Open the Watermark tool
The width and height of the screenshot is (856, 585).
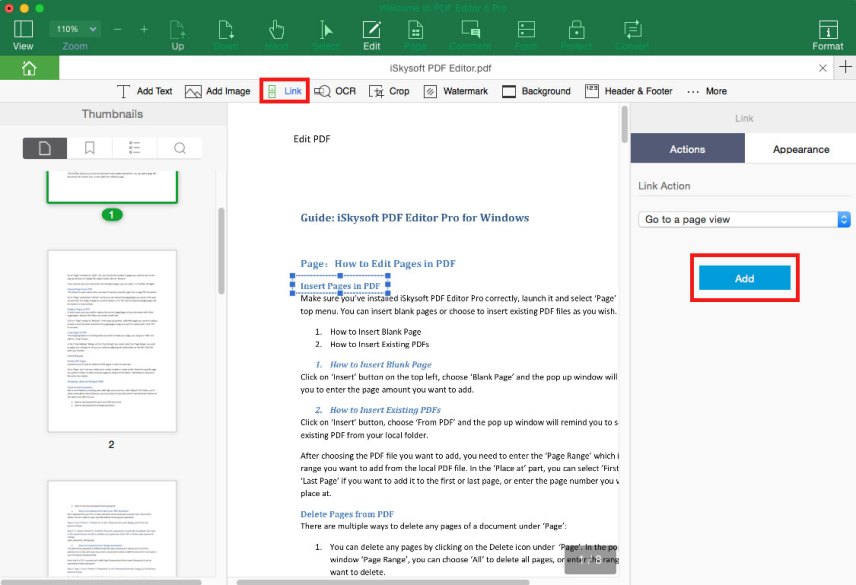[456, 91]
